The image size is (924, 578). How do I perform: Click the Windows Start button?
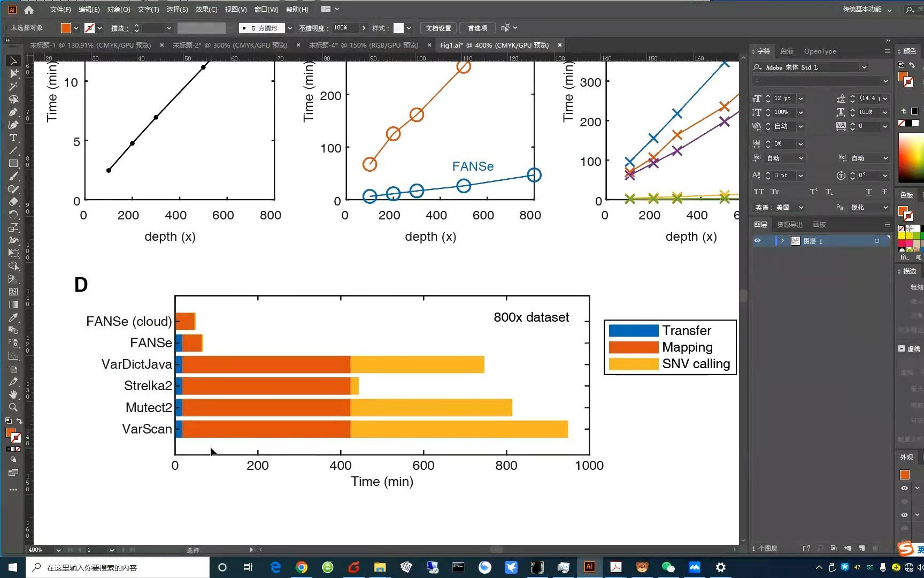click(x=13, y=567)
